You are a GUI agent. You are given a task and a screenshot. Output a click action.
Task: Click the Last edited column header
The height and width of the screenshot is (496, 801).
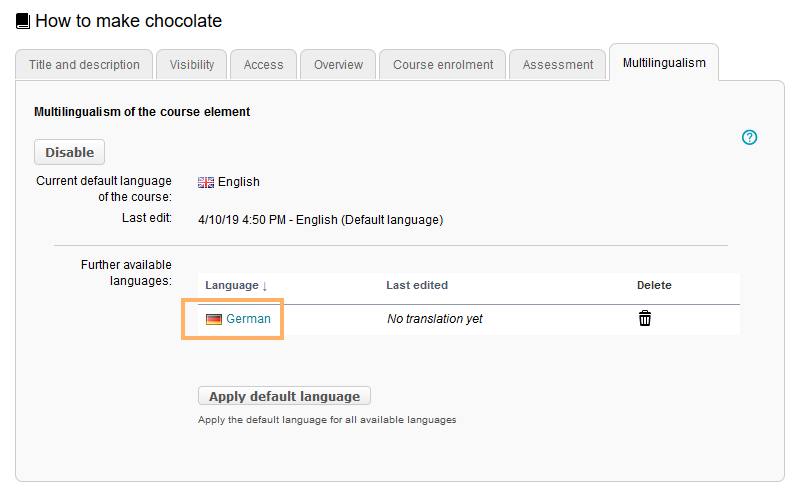coord(417,286)
